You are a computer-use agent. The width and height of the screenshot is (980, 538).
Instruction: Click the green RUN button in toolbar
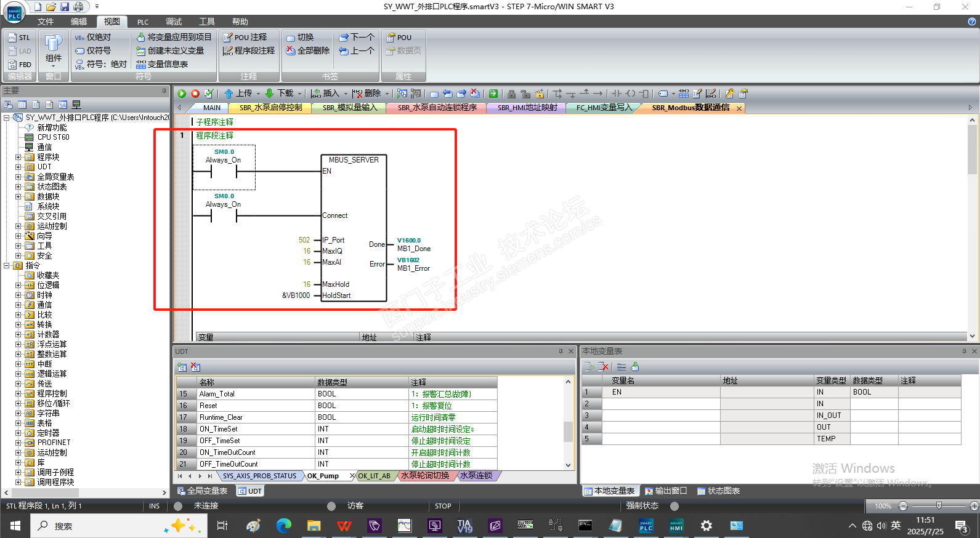[x=182, y=94]
